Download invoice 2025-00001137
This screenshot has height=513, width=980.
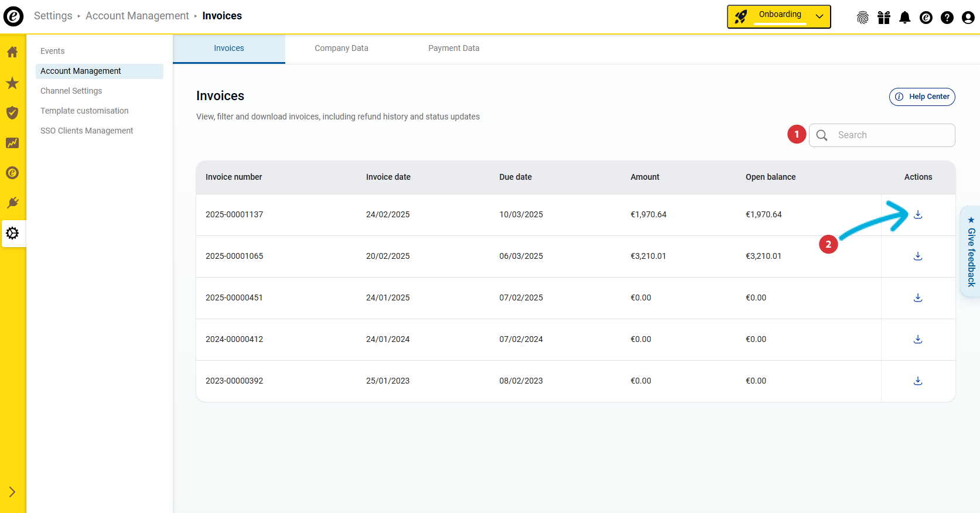click(x=918, y=215)
